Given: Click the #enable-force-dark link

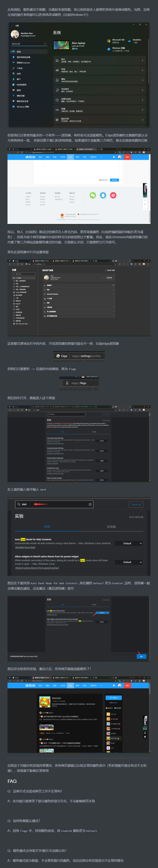Looking at the screenshot, I should pos(25,548).
